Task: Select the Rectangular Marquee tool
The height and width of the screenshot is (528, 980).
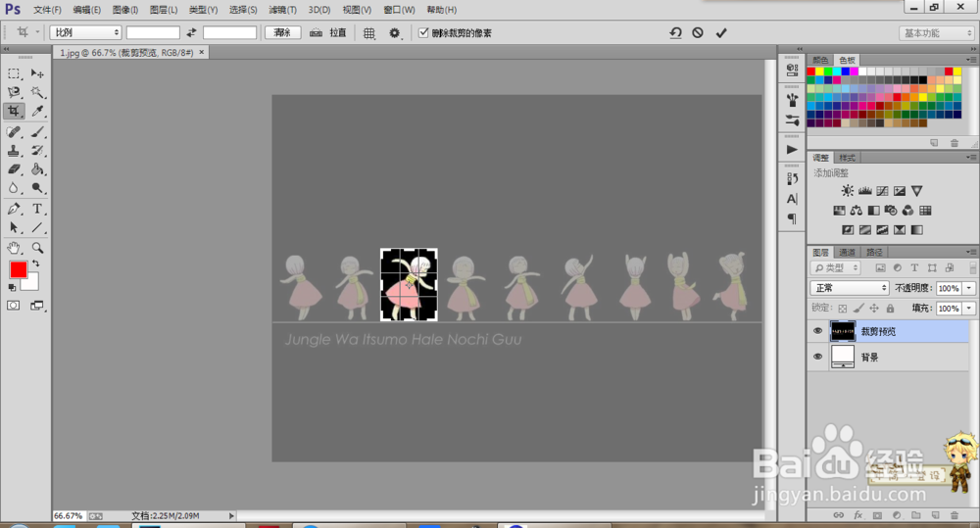Action: [13, 73]
